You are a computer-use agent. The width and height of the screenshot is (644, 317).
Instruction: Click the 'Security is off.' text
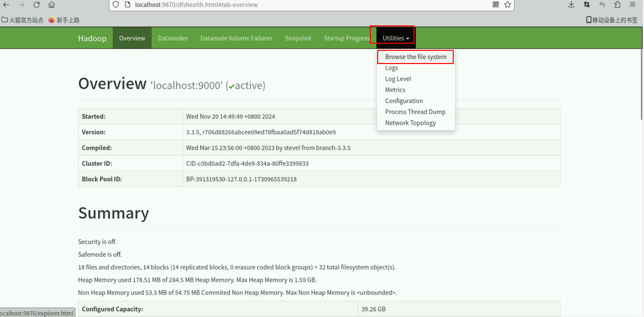tap(97, 242)
